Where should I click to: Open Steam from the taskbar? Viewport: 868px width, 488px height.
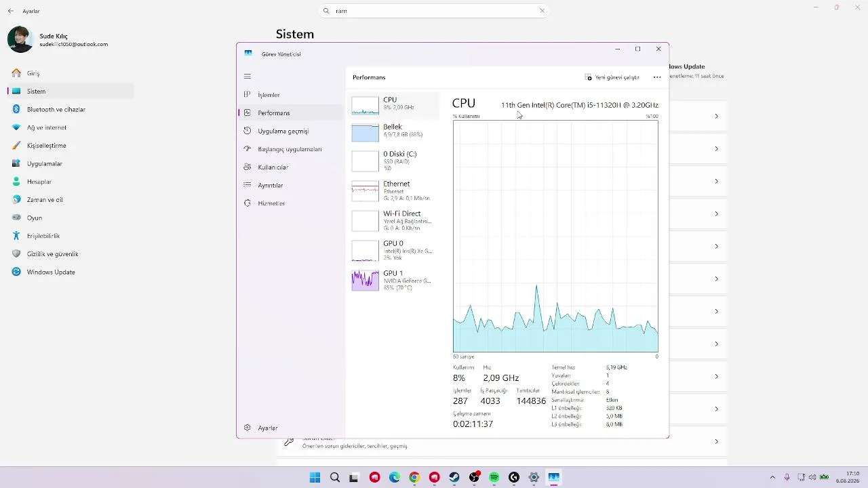pos(454,477)
